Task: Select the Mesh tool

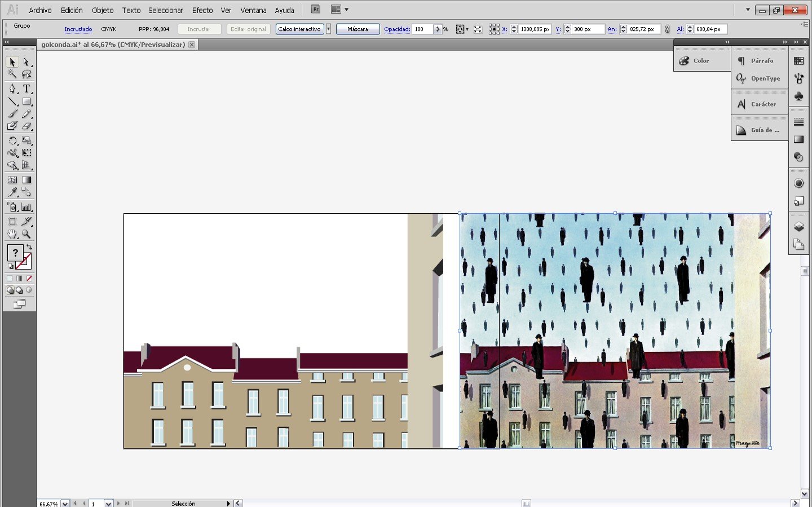Action: click(x=12, y=180)
